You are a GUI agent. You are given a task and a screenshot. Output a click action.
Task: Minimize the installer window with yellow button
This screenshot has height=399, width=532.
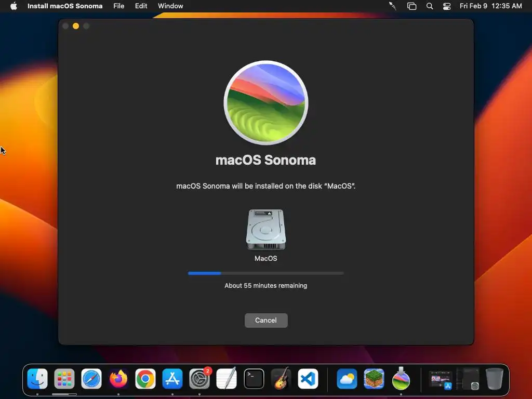click(x=76, y=26)
